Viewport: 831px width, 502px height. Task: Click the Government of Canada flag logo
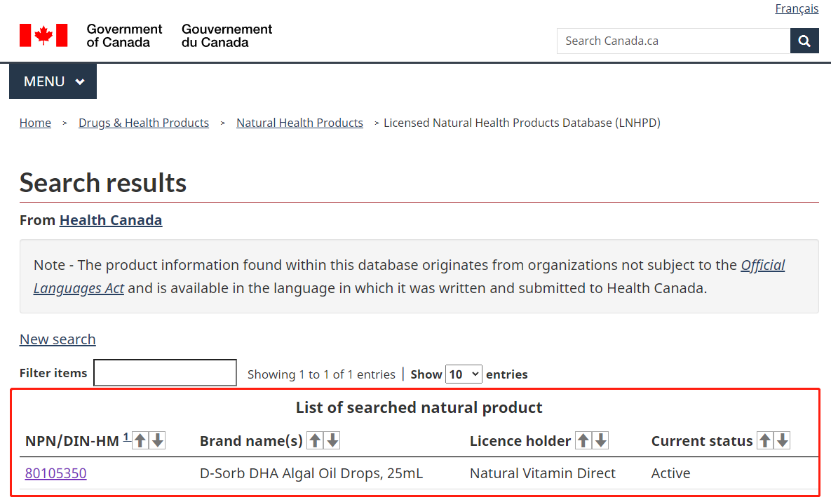point(43,36)
